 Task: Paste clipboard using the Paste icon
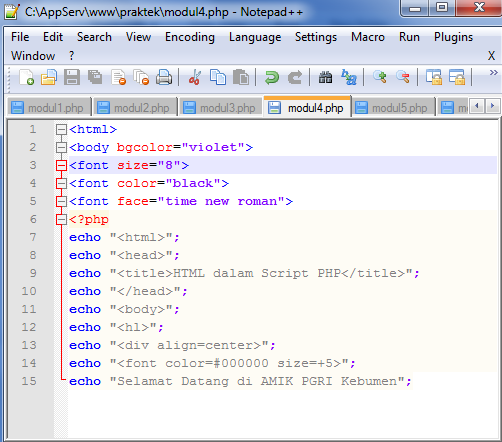point(241,77)
